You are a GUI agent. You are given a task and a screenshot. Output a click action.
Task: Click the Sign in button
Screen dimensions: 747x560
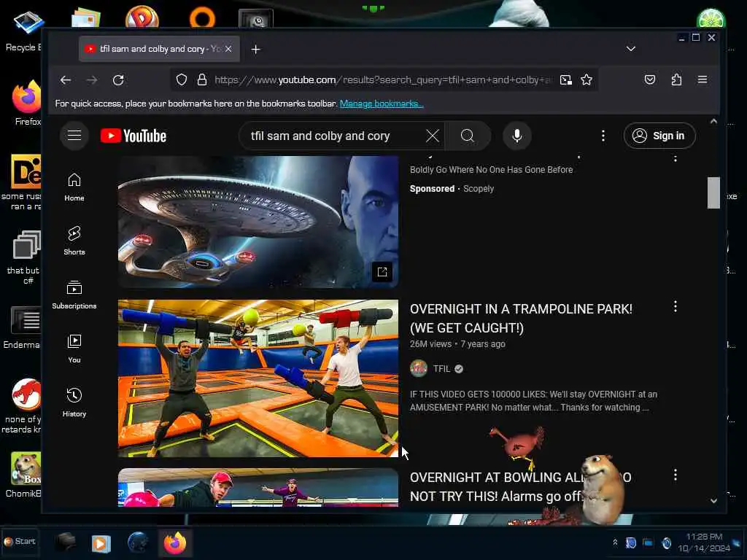[659, 136]
